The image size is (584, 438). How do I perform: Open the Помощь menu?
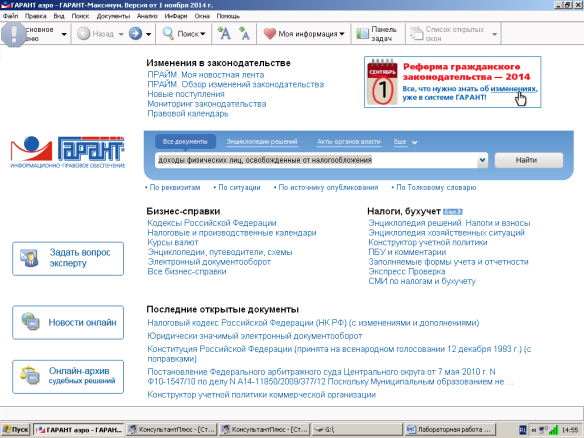[228, 16]
